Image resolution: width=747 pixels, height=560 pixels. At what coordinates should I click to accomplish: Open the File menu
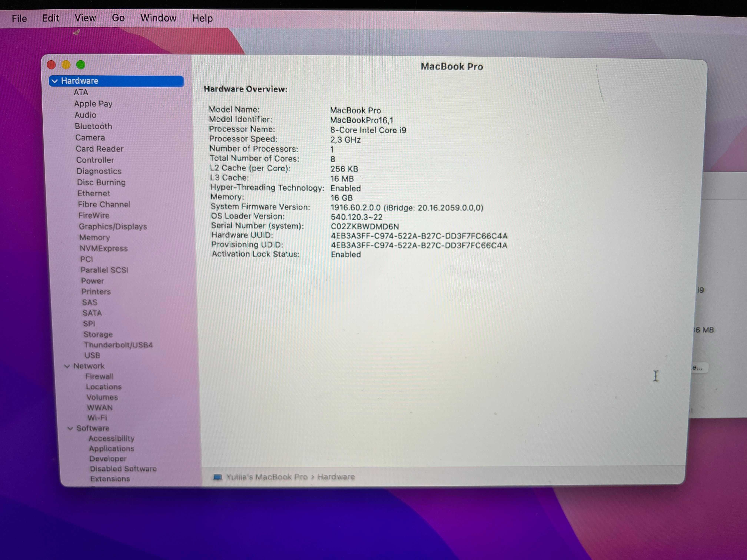[19, 18]
